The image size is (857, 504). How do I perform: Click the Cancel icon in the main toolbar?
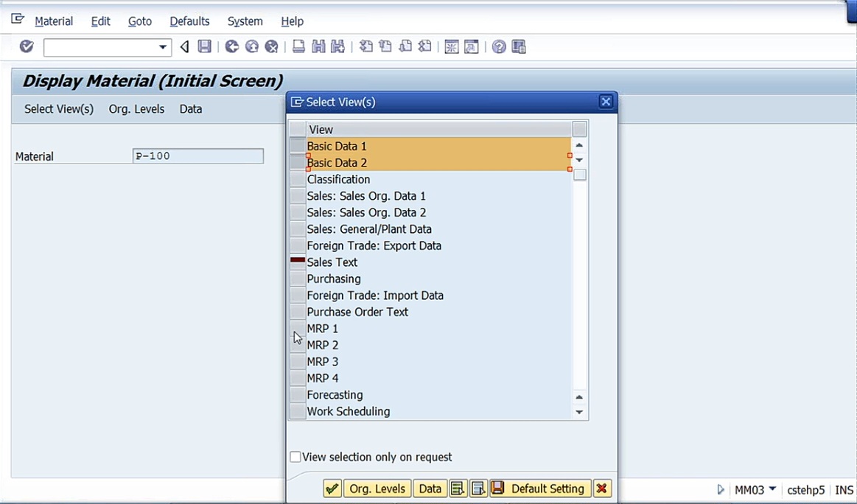pyautogui.click(x=271, y=46)
